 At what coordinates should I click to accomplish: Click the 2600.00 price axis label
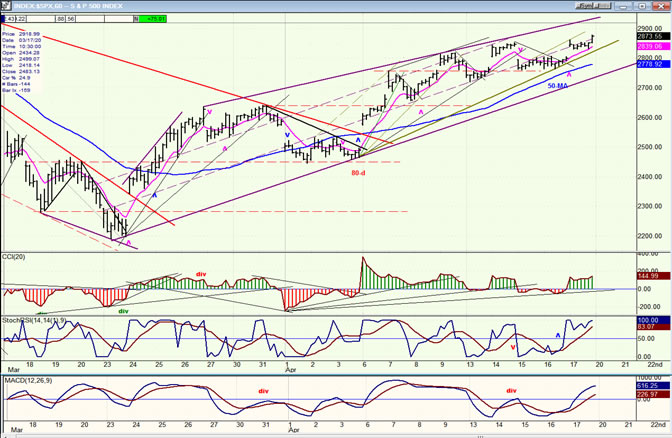[x=649, y=117]
